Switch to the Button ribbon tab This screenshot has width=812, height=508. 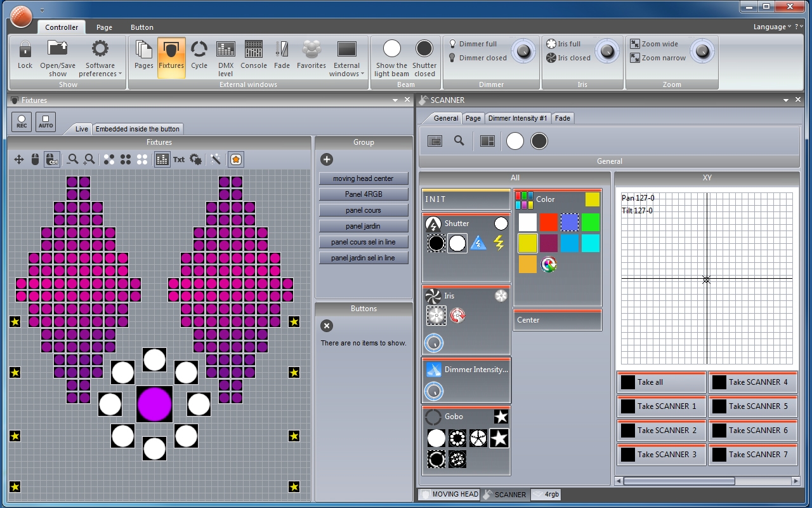[142, 27]
